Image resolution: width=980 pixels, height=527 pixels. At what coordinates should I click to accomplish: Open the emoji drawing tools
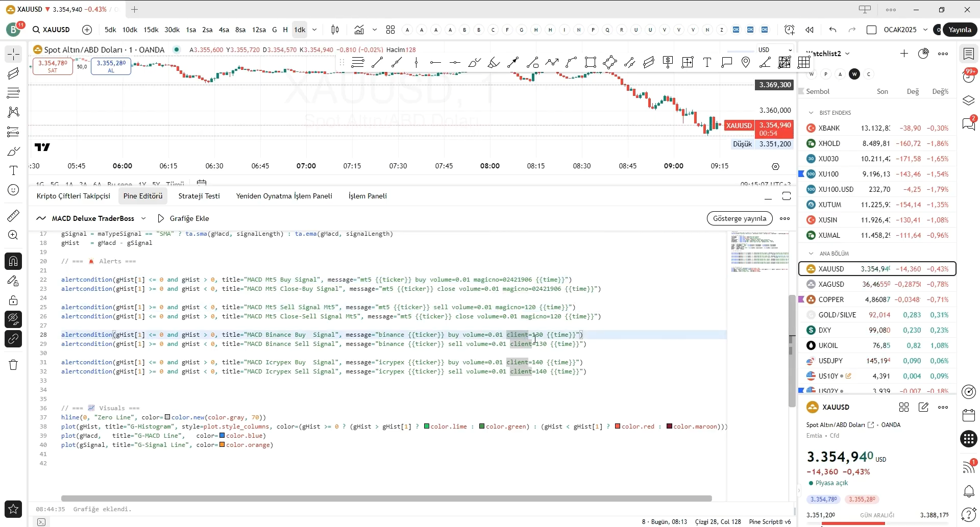(x=13, y=190)
